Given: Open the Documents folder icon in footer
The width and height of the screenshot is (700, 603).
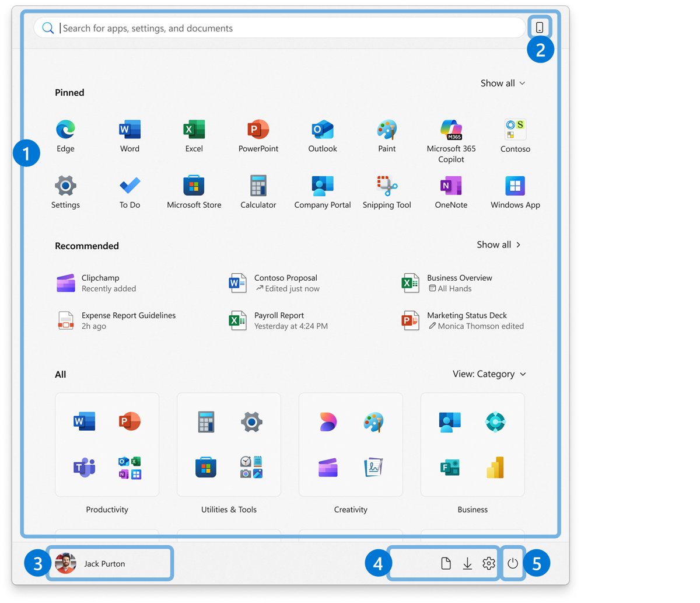Looking at the screenshot, I should [446, 563].
